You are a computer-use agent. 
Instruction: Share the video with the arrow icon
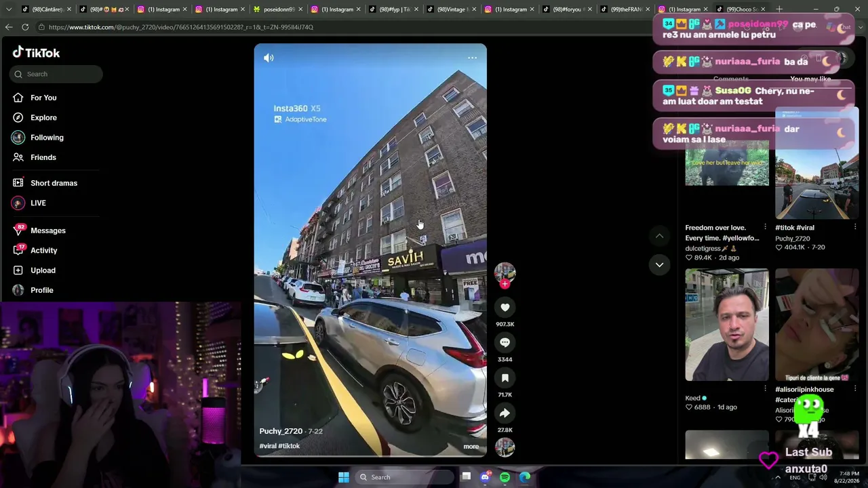point(505,413)
